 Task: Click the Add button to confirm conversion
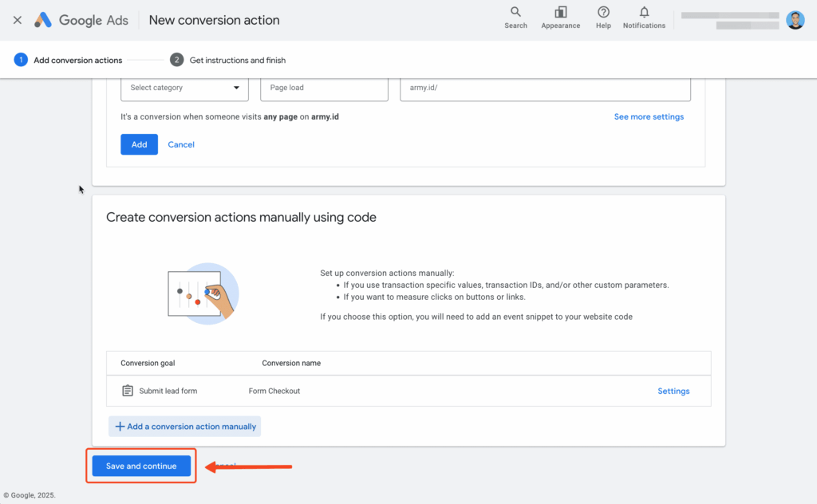point(139,144)
